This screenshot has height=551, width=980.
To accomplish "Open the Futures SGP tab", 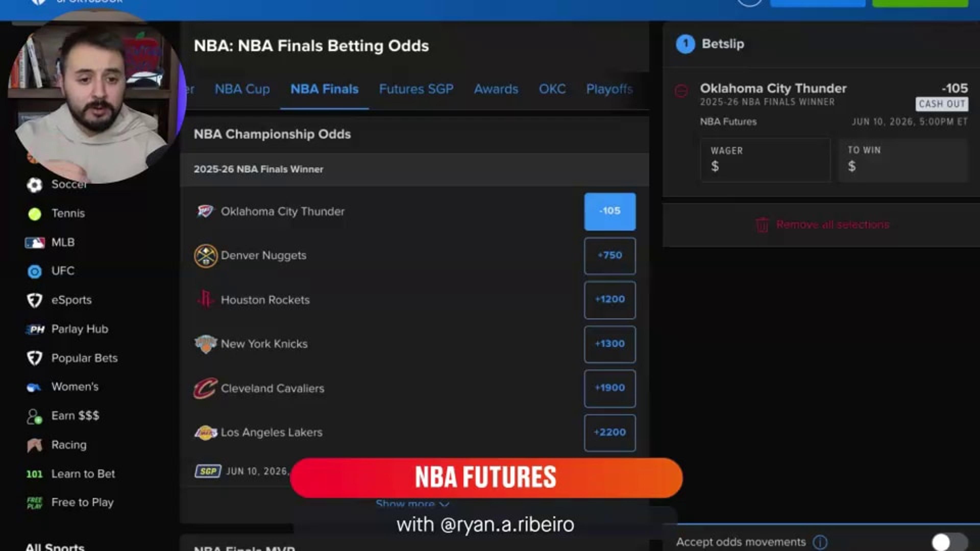I will [416, 89].
